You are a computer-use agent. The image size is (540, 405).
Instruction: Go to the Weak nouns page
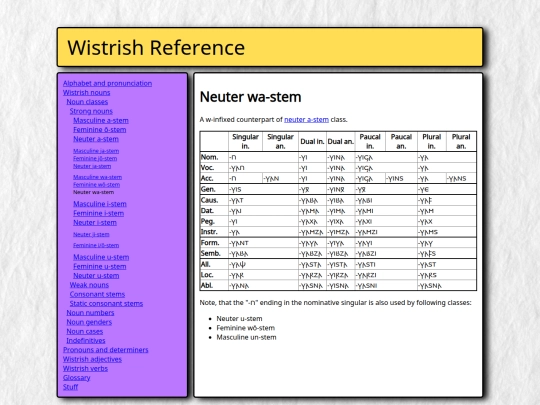click(x=89, y=285)
